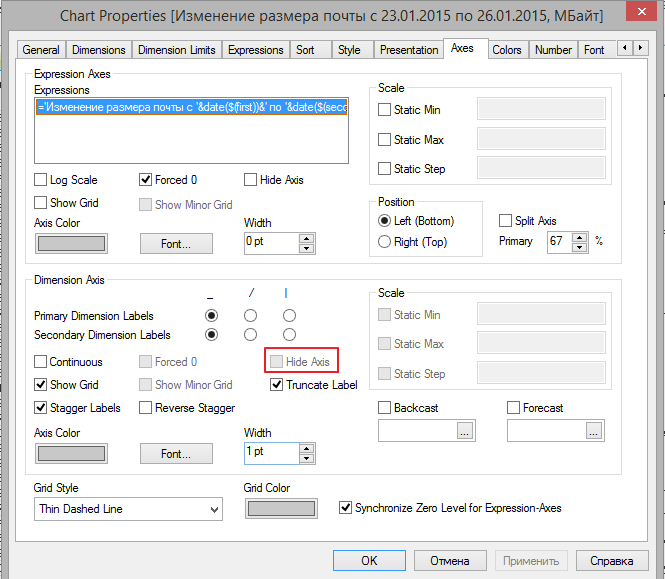The width and height of the screenshot is (665, 579).
Task: Open Font dialog for Dimension Axis
Action: click(x=176, y=453)
